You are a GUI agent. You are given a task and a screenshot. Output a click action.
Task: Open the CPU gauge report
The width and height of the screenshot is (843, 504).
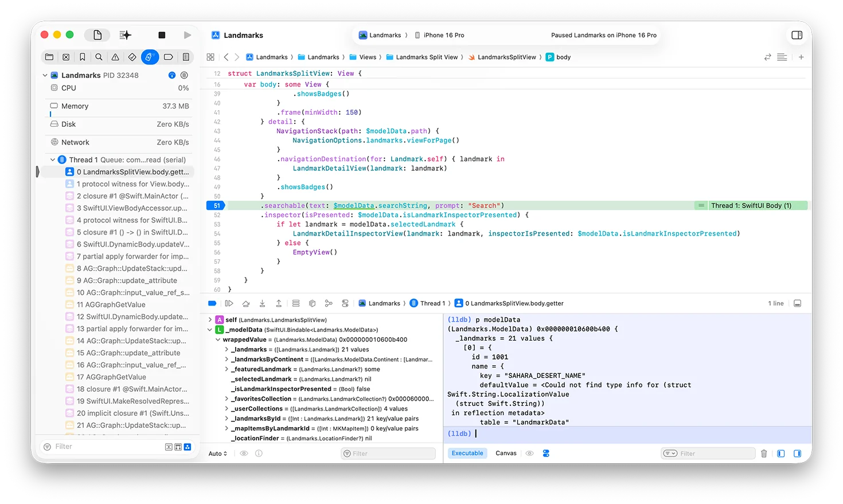pyautogui.click(x=119, y=88)
